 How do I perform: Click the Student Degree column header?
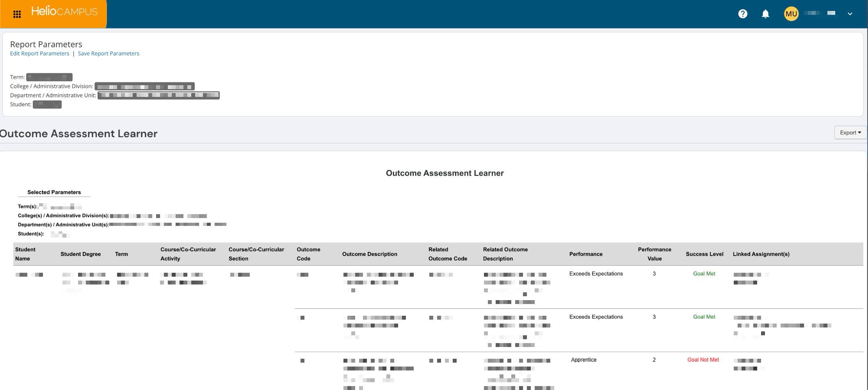coord(80,254)
